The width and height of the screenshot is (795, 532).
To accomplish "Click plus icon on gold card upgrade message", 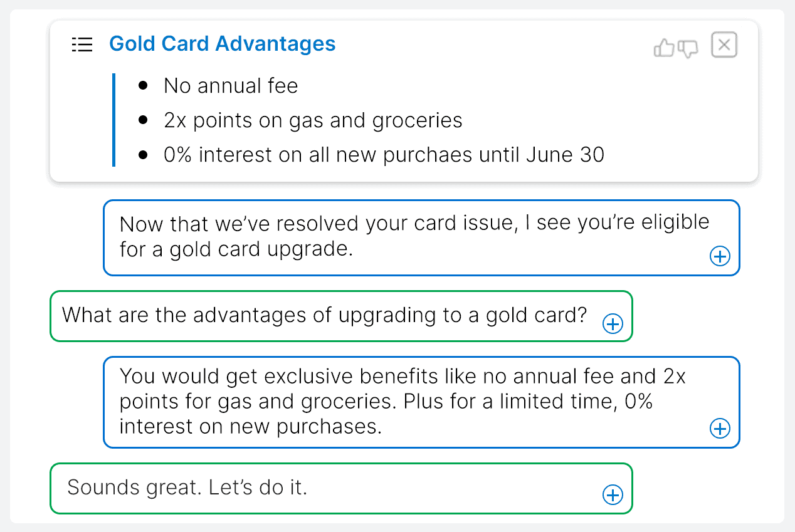I will tap(720, 256).
